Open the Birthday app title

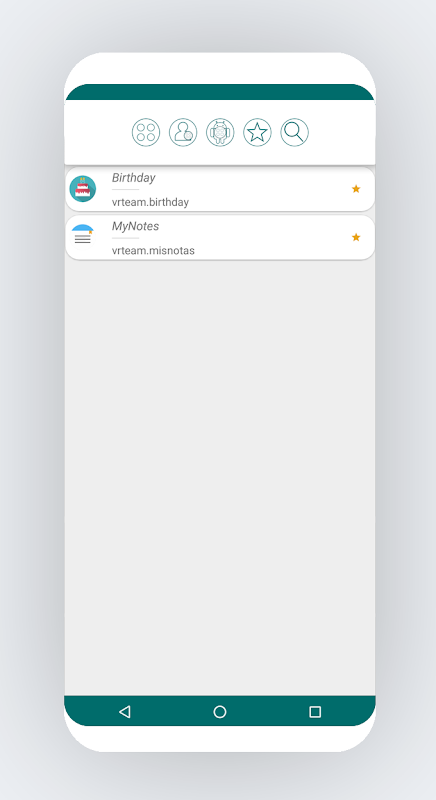134,178
